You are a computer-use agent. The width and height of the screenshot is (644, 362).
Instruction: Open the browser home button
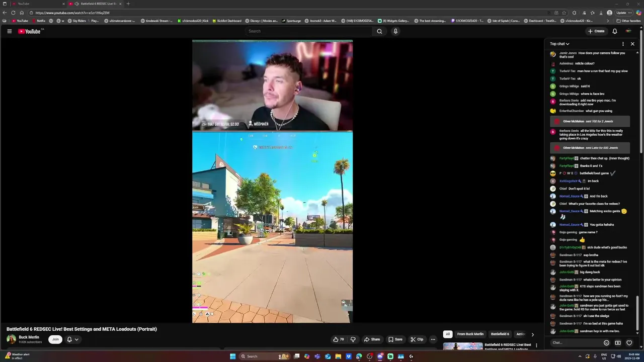[22, 13]
